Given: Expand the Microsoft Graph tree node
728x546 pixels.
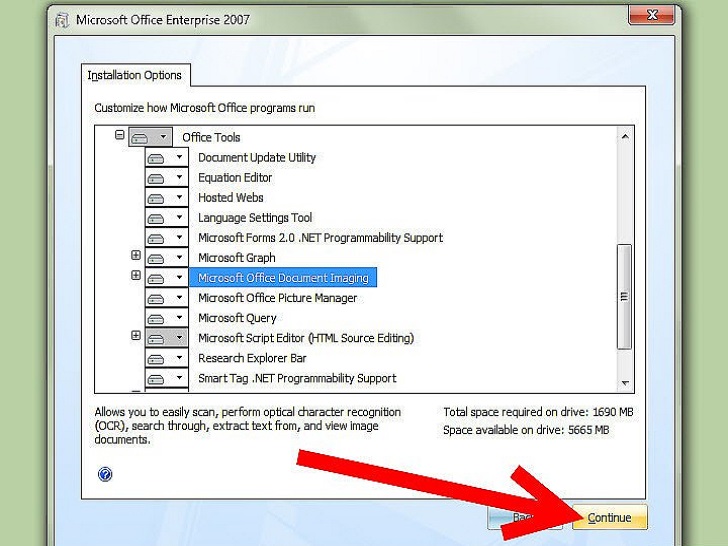Looking at the screenshot, I should [x=136, y=256].
